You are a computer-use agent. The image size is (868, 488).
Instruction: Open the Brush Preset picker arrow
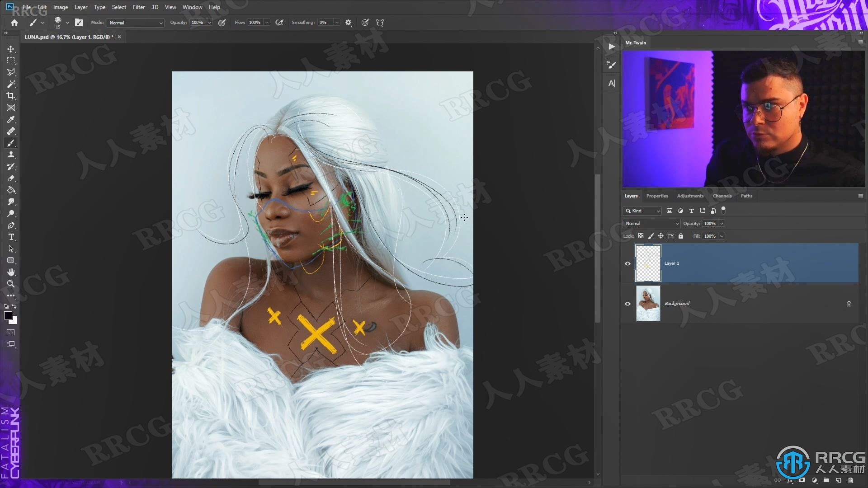67,23
